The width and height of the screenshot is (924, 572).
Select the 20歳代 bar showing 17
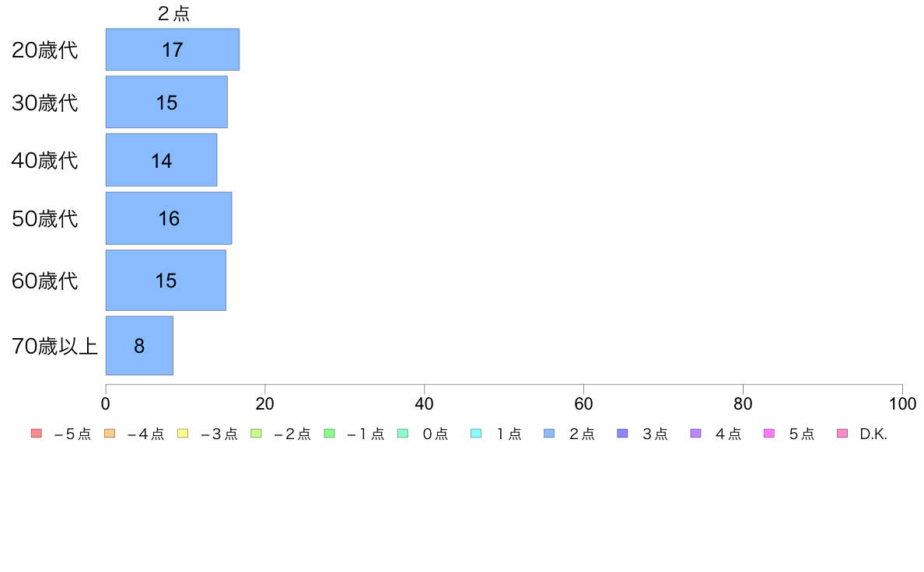click(173, 50)
